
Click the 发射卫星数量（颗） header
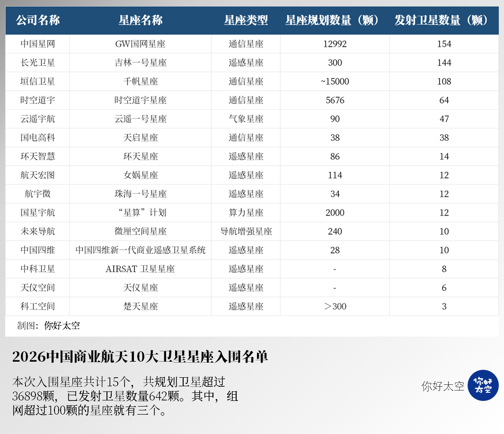point(443,20)
